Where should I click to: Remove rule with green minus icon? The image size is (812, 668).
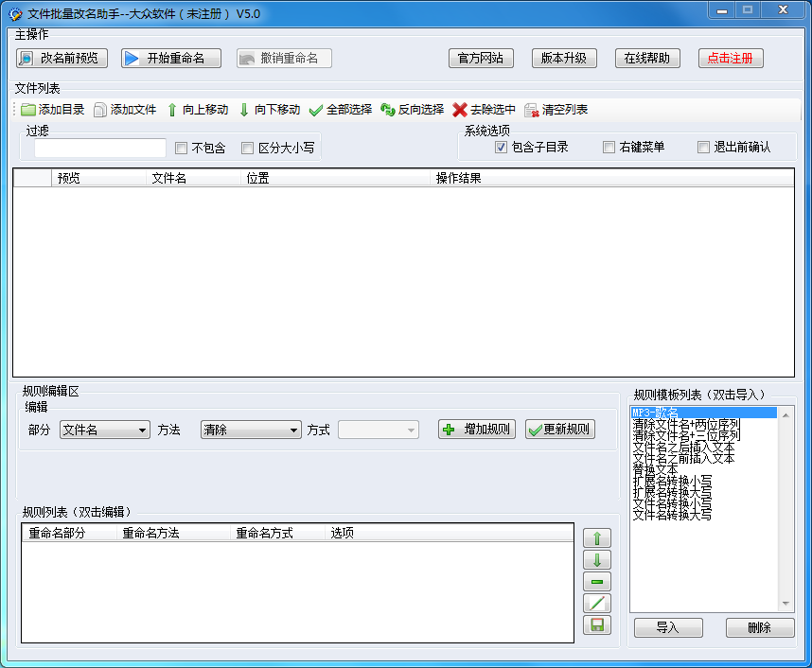click(597, 582)
